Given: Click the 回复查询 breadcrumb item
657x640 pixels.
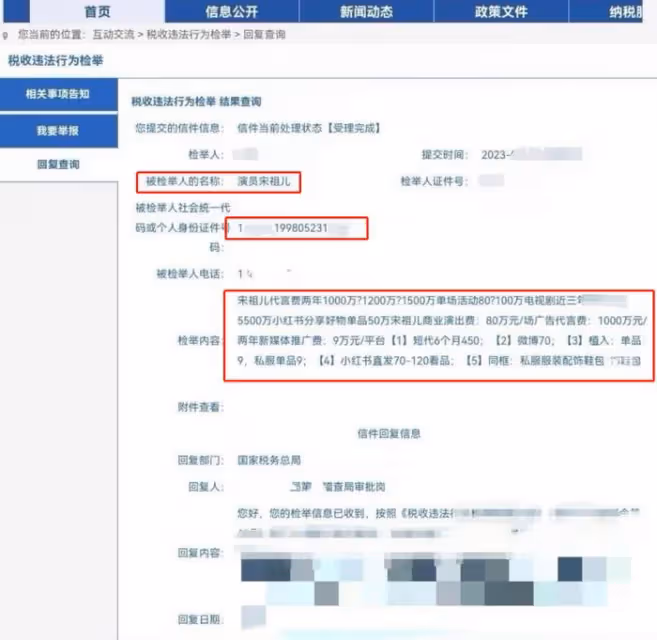Looking at the screenshot, I should (x=264, y=34).
